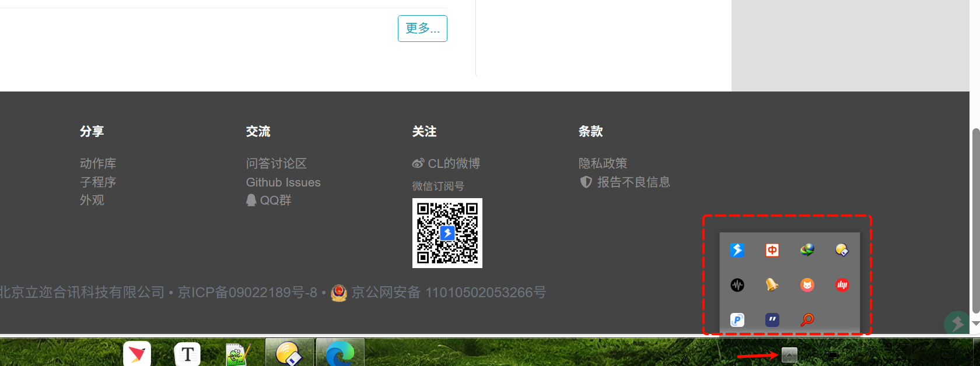This screenshot has width=980, height=366.
Task: Open the orange cat face tray icon
Action: click(x=807, y=285)
